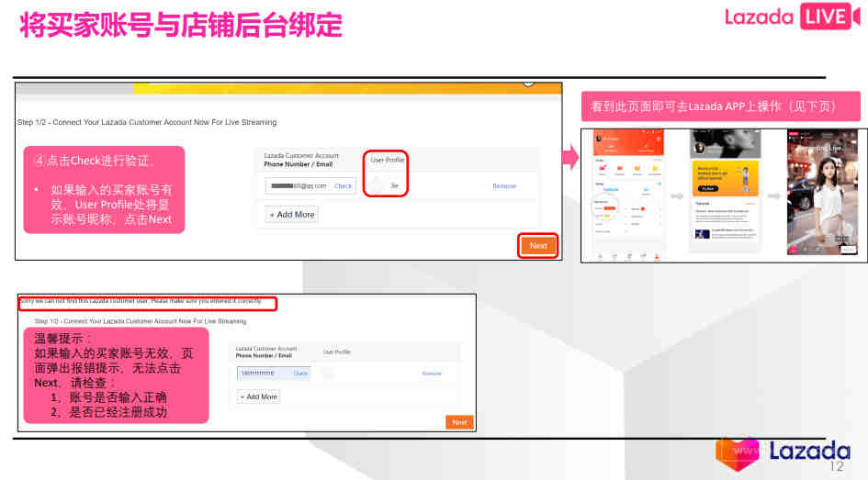The height and width of the screenshot is (480, 868).
Task: Click 'Step 1/2 - Connect Your Lazada Customer Account' text
Action: [147, 122]
